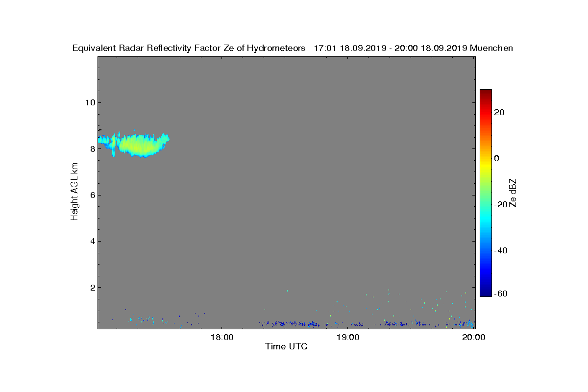This screenshot has width=588, height=392.
Task: Click the time range text '17:01 18.09.2019 - 20:00 18.09.2019 Muenchen'
Action: [x=414, y=48]
